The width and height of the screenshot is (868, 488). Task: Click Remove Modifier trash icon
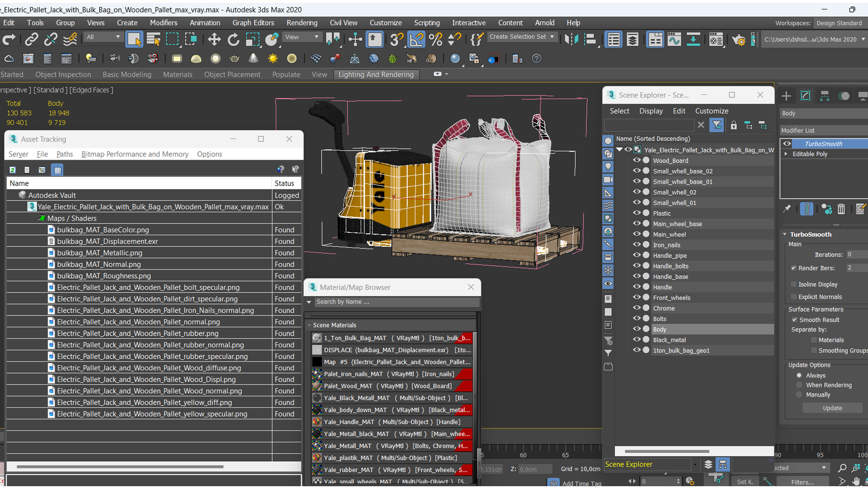[841, 209]
